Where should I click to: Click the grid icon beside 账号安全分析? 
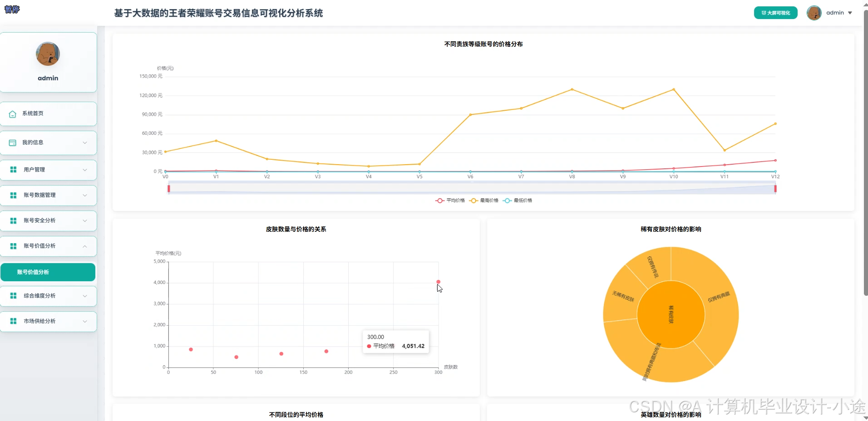pyautogui.click(x=13, y=220)
